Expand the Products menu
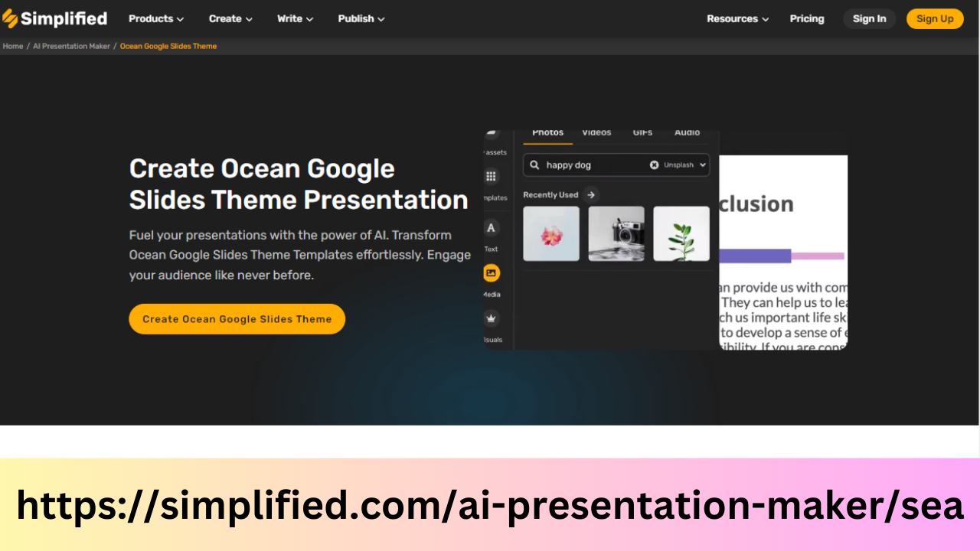The width and height of the screenshot is (980, 551). (x=156, y=18)
